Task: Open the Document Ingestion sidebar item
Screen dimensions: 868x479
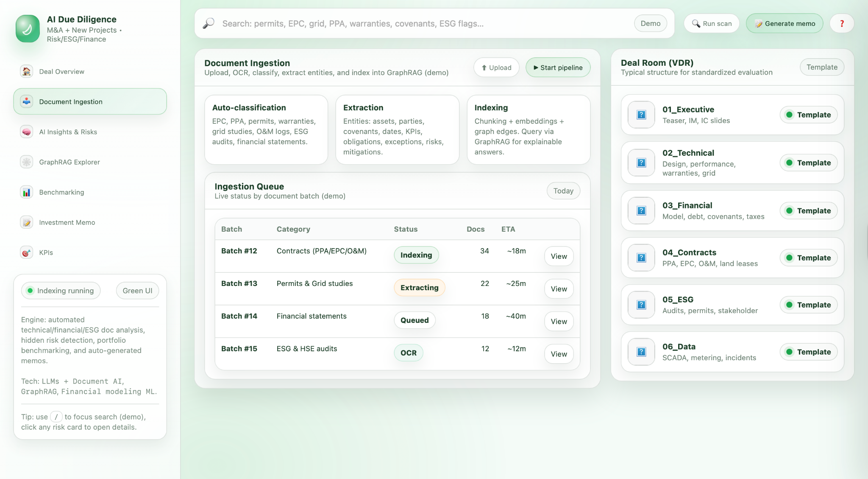Action: (90, 101)
